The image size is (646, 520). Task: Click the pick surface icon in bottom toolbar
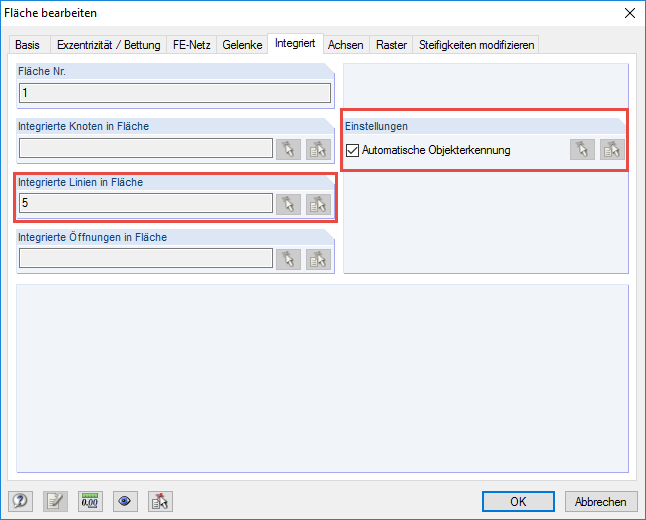tap(160, 501)
